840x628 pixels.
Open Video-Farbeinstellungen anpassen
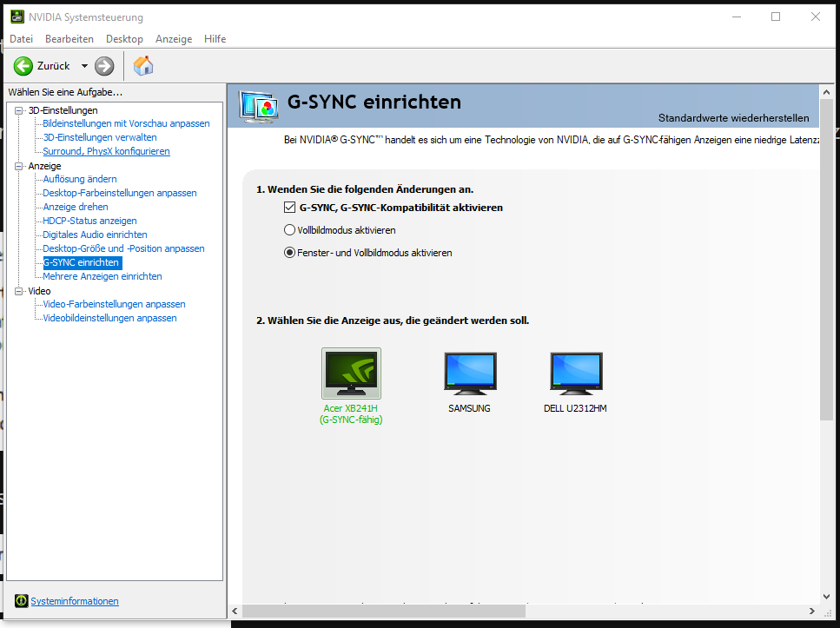114,304
